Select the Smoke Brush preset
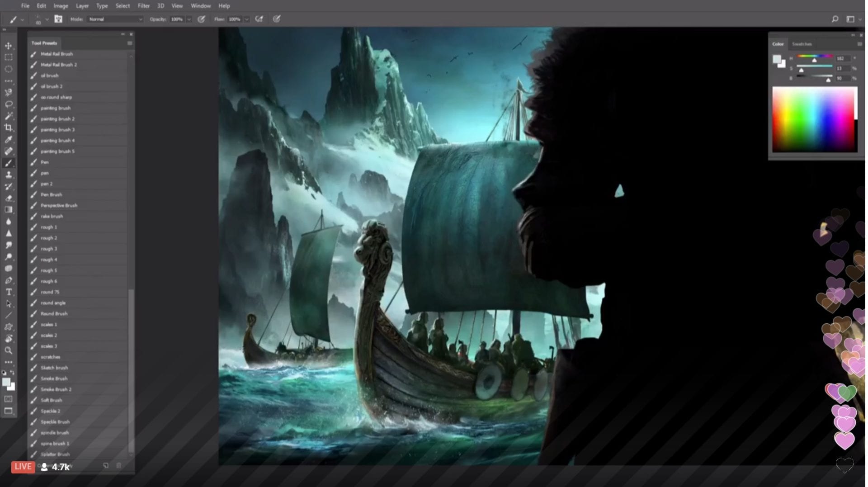This screenshot has height=487, width=868. (x=54, y=378)
